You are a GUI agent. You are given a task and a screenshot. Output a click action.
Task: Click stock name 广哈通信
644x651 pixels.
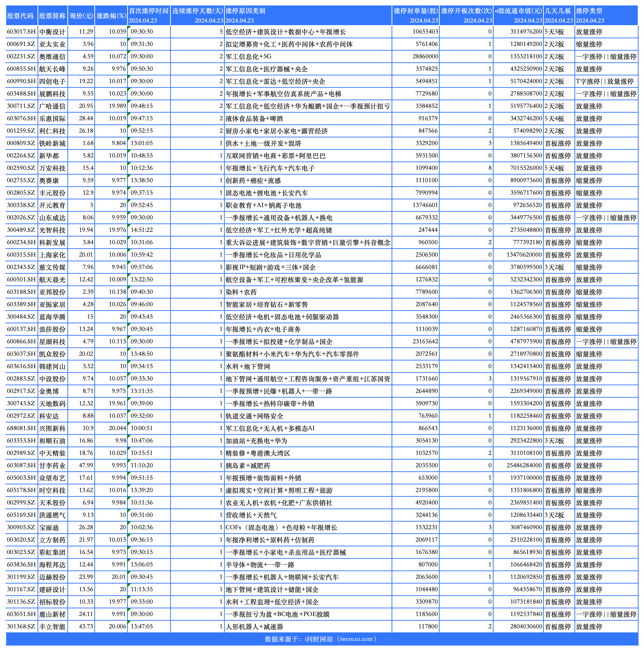click(52, 106)
